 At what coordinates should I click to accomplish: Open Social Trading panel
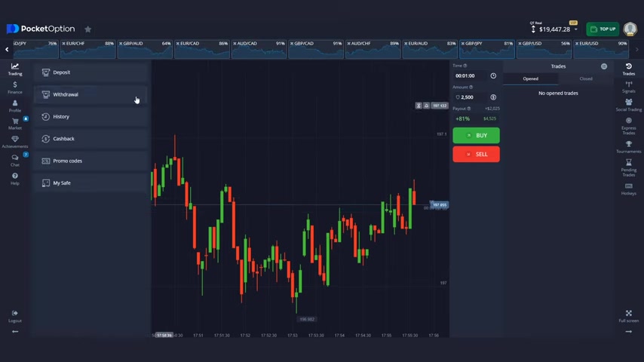628,105
